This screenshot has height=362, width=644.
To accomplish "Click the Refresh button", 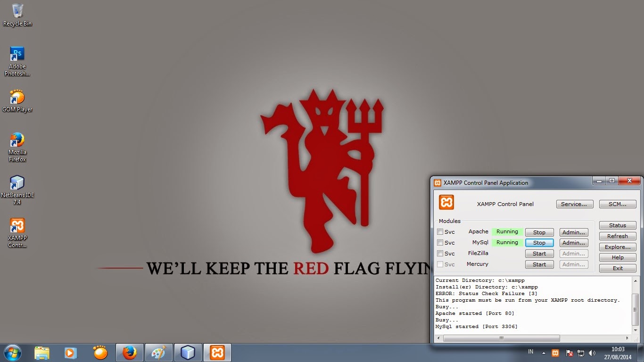I will [618, 236].
